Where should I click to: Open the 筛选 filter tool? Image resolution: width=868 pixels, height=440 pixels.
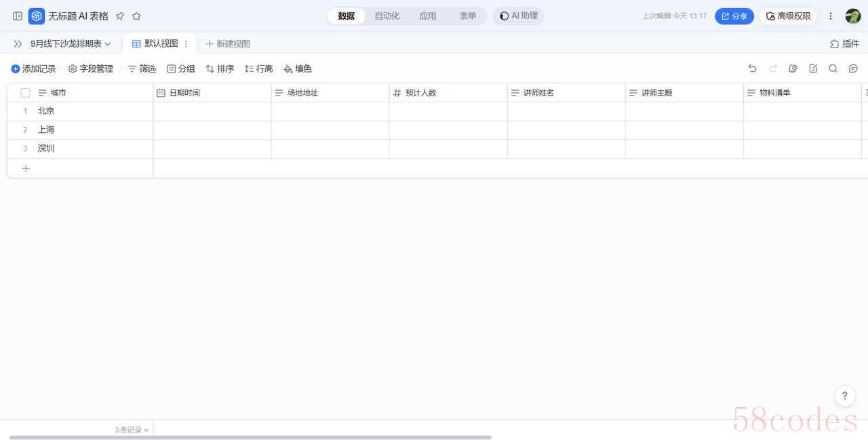pos(142,68)
